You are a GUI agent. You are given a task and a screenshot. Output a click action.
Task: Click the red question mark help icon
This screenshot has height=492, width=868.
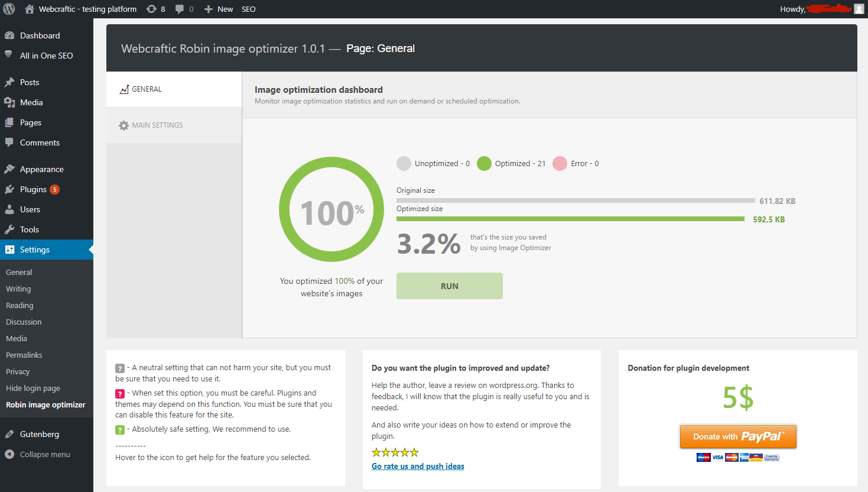coord(120,394)
